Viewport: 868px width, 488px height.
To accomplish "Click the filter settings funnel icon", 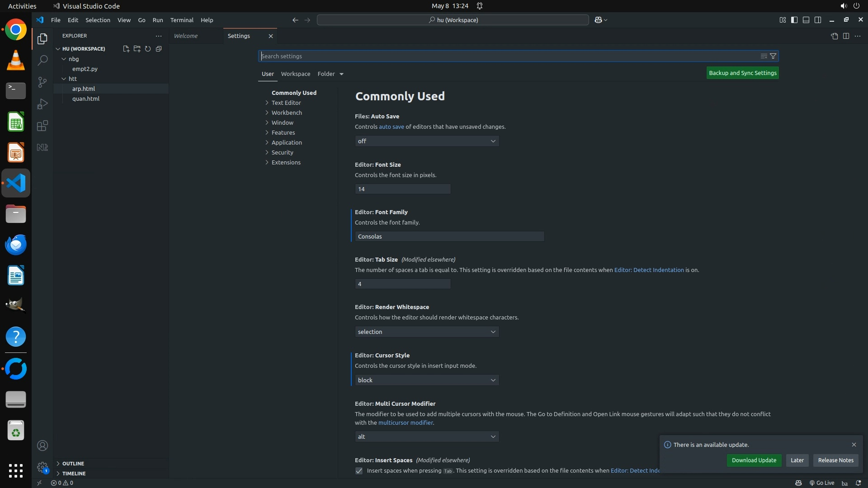I will point(773,56).
